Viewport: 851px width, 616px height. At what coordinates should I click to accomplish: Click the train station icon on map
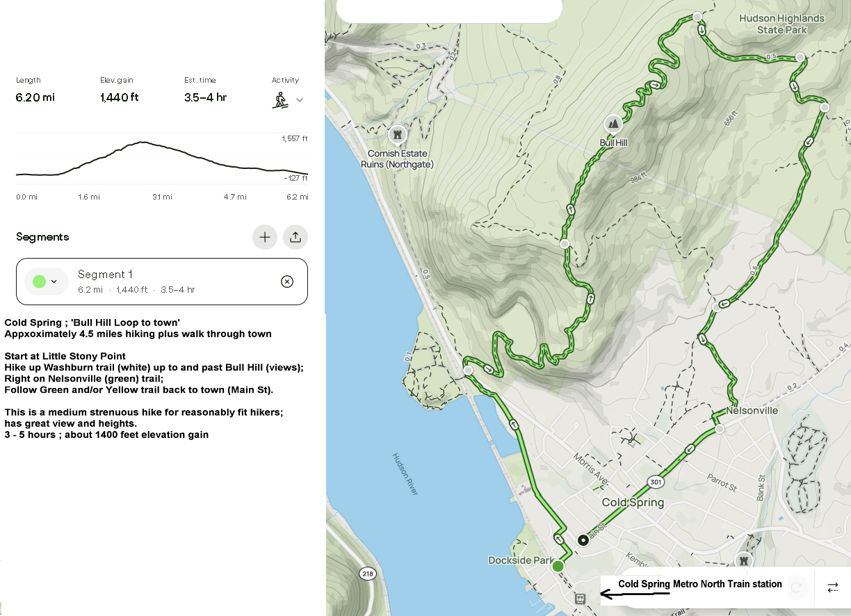tap(580, 599)
